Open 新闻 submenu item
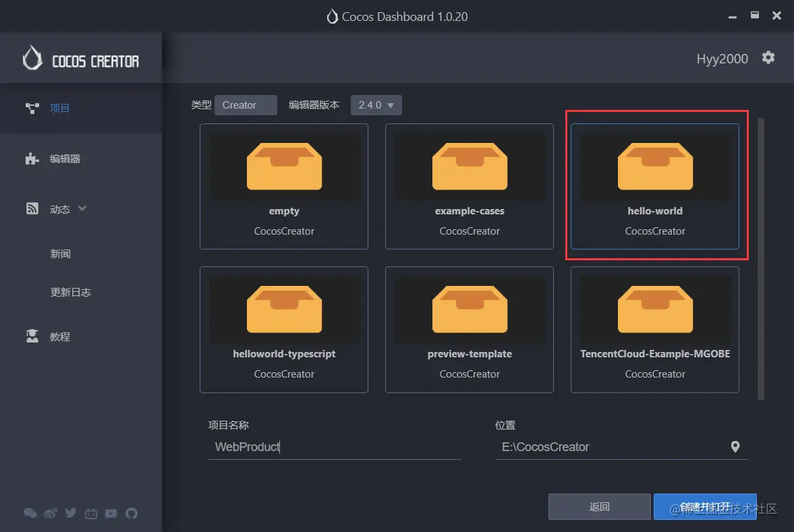Viewport: 794px width, 532px height. pyautogui.click(x=60, y=254)
